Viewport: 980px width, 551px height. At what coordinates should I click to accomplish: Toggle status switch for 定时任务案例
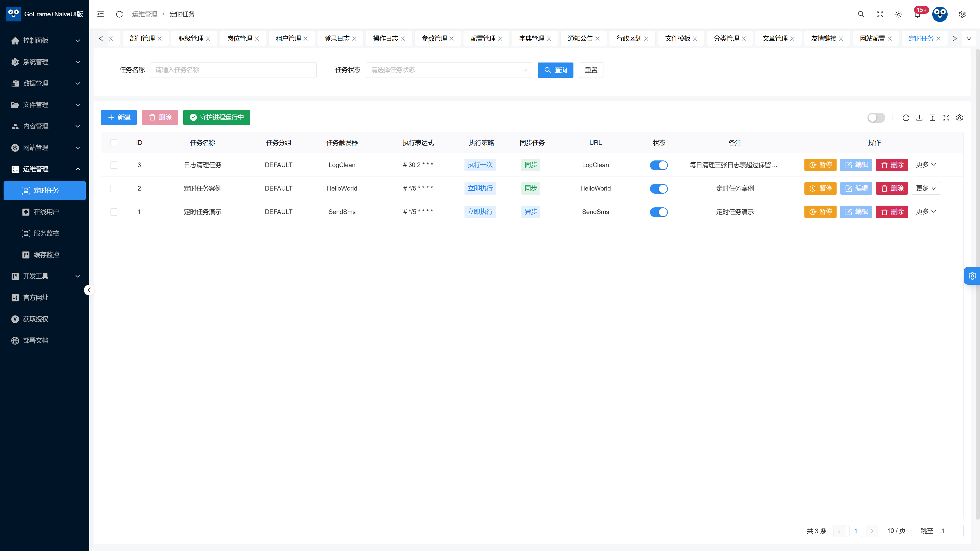click(658, 189)
